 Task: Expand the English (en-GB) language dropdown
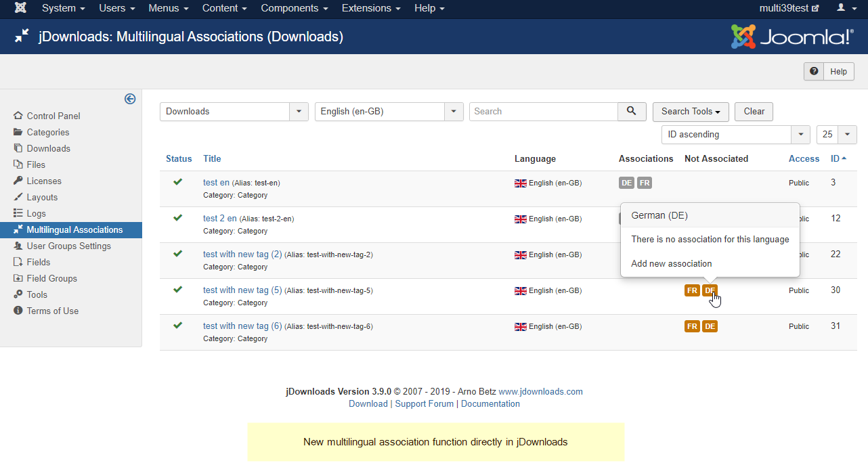coord(389,112)
